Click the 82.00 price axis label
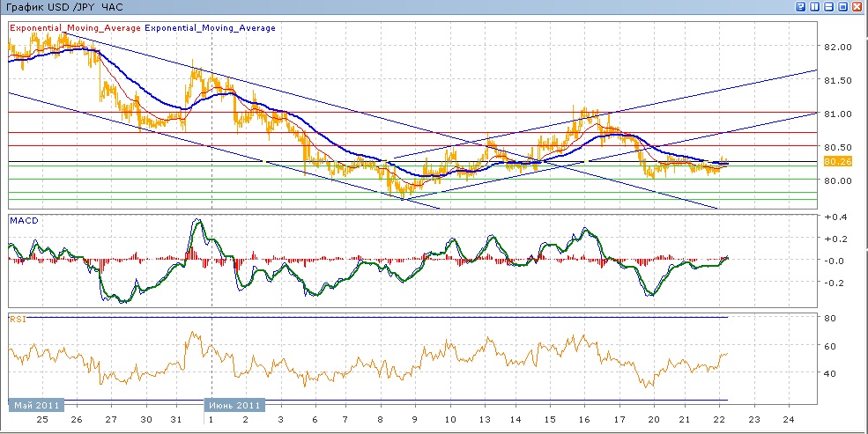 [x=837, y=47]
